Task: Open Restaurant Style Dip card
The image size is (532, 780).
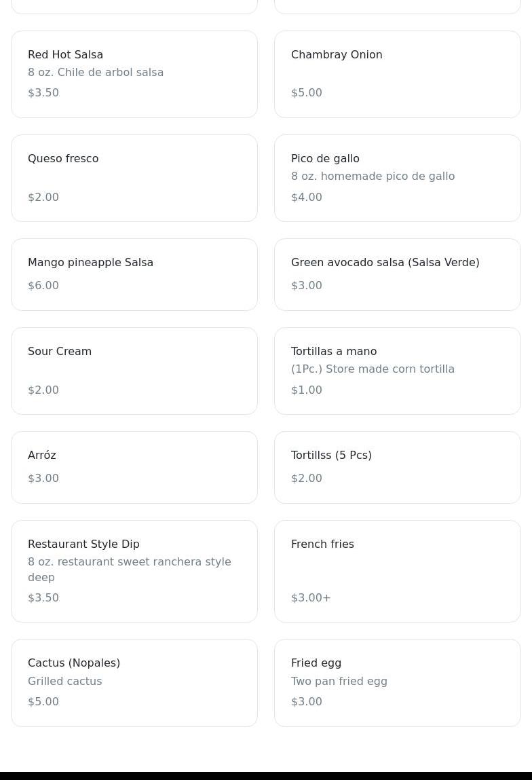Action: tap(134, 572)
